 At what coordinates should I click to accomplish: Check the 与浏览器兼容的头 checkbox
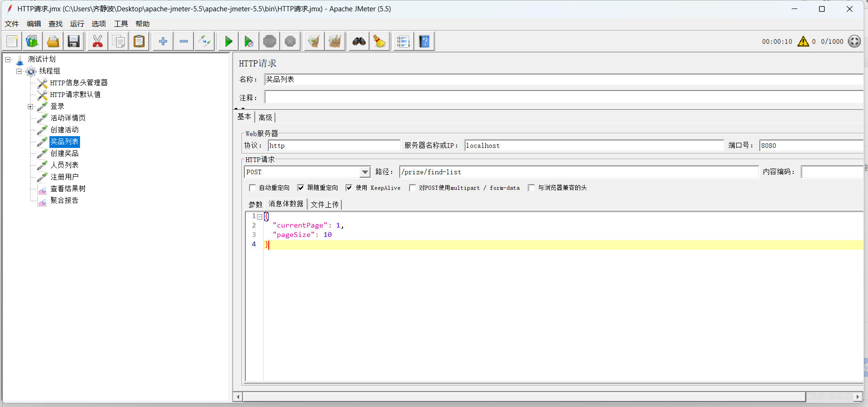[531, 187]
